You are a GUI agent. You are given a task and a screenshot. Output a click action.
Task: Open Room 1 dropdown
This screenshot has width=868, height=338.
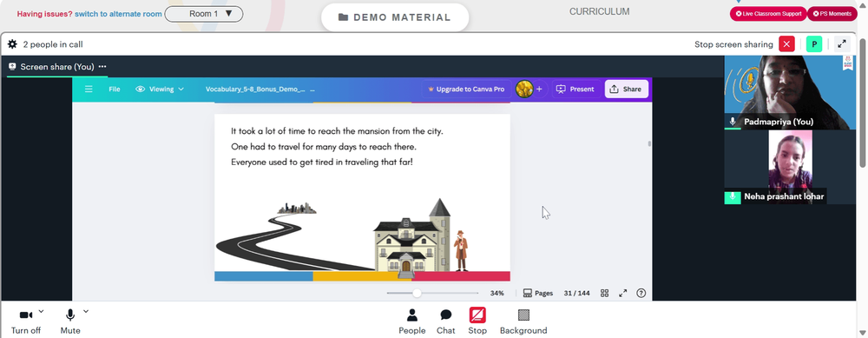204,14
